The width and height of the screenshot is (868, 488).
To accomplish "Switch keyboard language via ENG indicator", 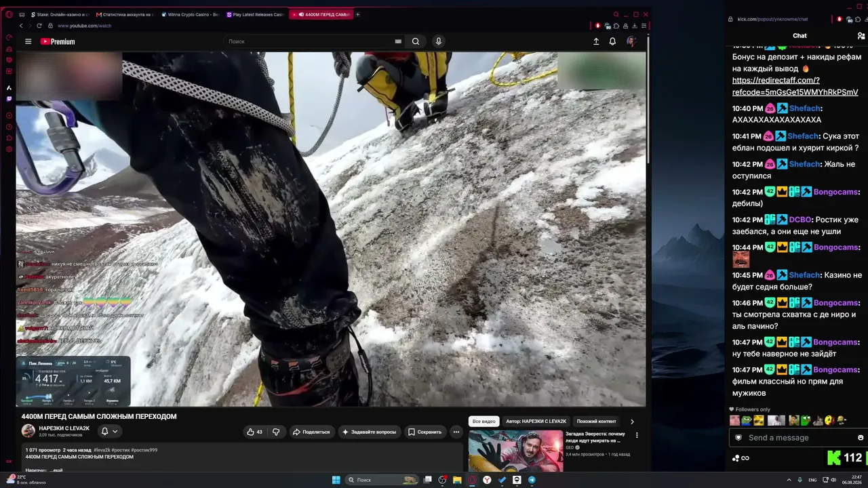I will (x=813, y=480).
